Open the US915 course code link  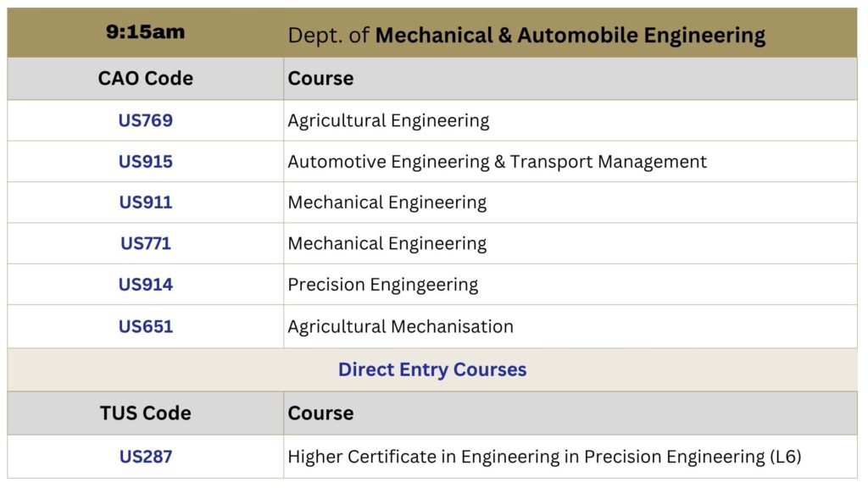coord(146,162)
